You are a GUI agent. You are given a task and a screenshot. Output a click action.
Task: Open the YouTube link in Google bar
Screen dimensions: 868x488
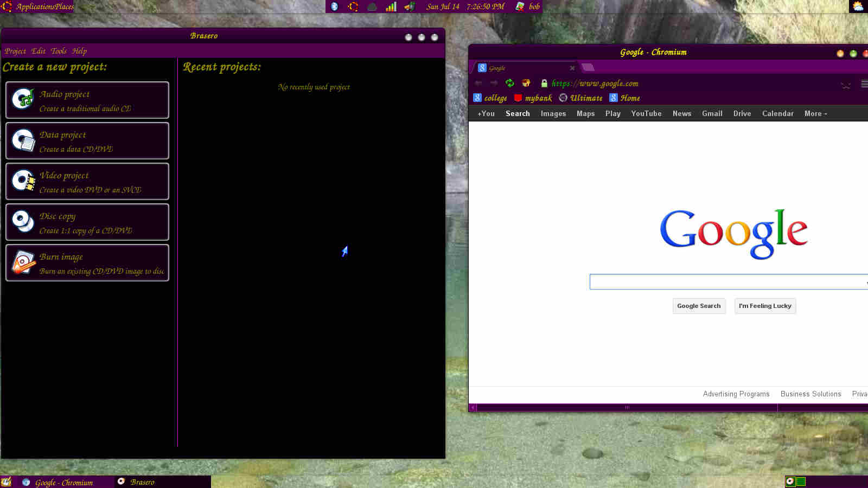646,113
